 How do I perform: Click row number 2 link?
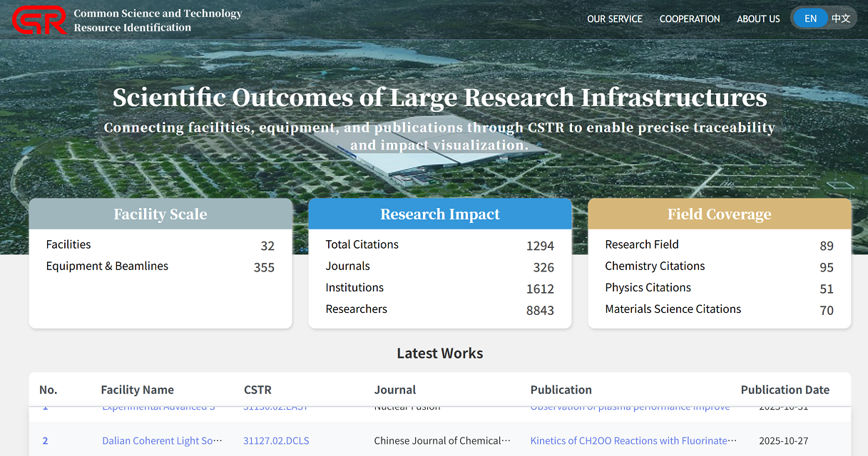tap(45, 441)
